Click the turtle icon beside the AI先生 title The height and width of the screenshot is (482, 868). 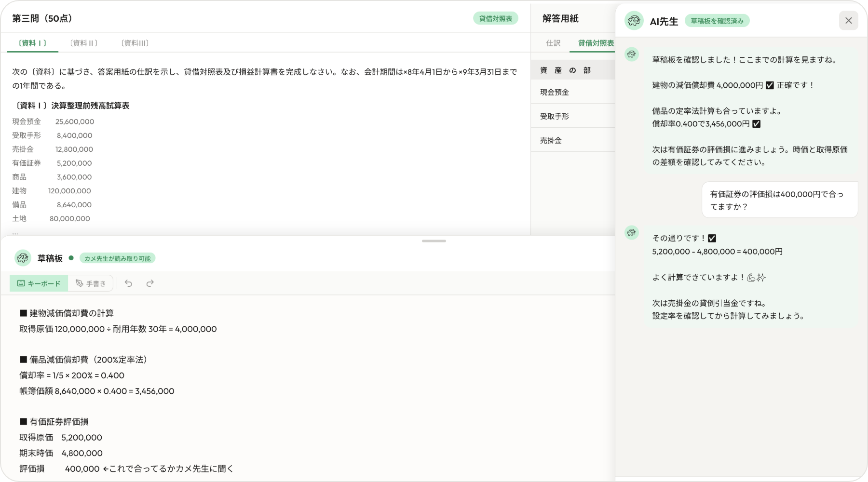point(634,21)
